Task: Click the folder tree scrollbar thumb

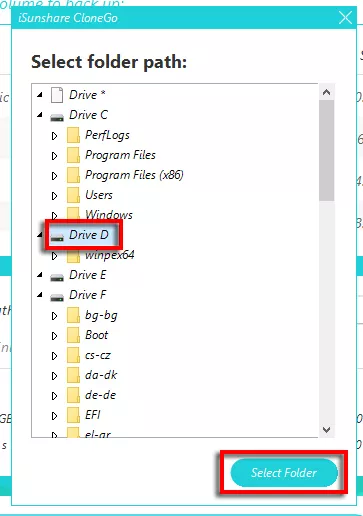Action: point(326,150)
